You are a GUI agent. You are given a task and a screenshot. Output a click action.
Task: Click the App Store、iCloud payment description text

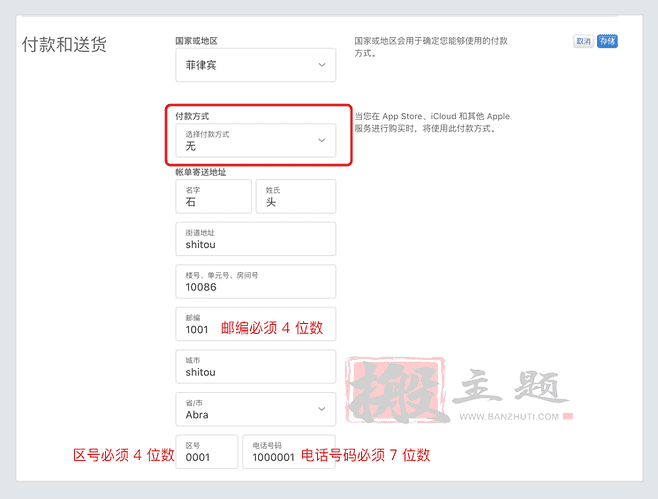coord(432,122)
